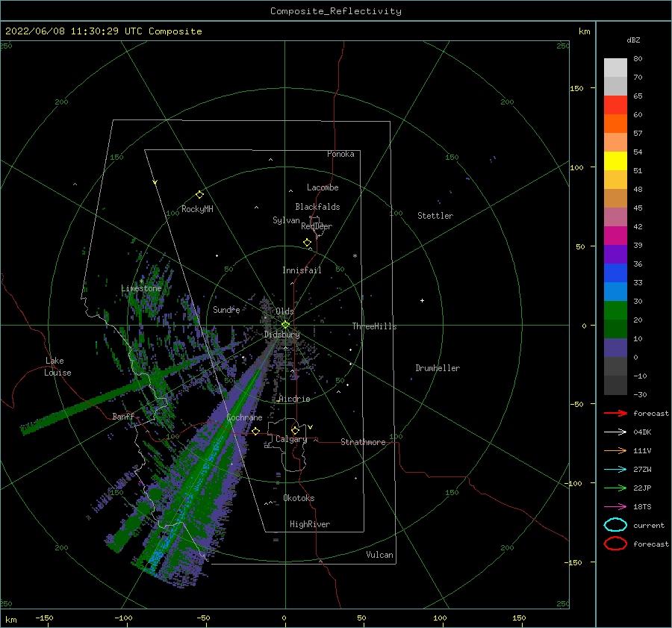672x628 pixels.
Task: Select the Lake Louise label
Action: pyautogui.click(x=57, y=367)
